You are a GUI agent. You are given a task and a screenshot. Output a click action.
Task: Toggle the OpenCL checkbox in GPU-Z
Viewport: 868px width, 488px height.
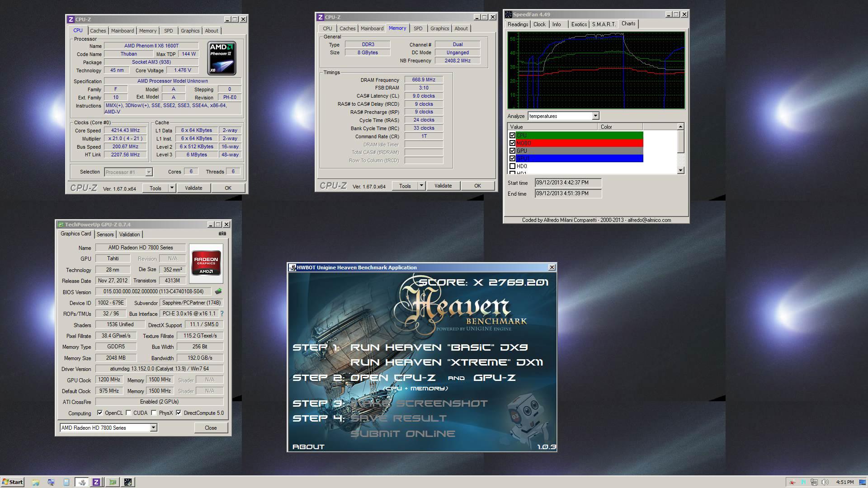(x=100, y=413)
